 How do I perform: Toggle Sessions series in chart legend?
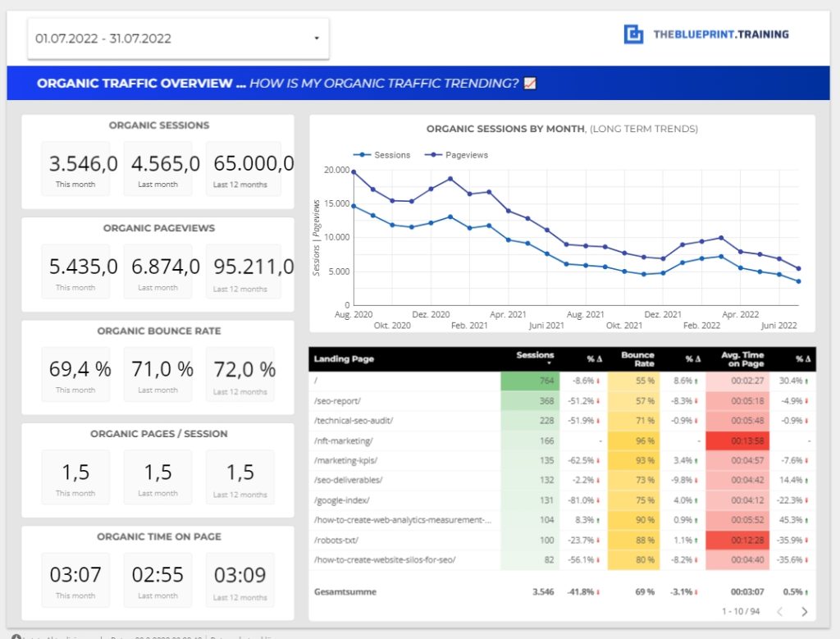click(382, 155)
